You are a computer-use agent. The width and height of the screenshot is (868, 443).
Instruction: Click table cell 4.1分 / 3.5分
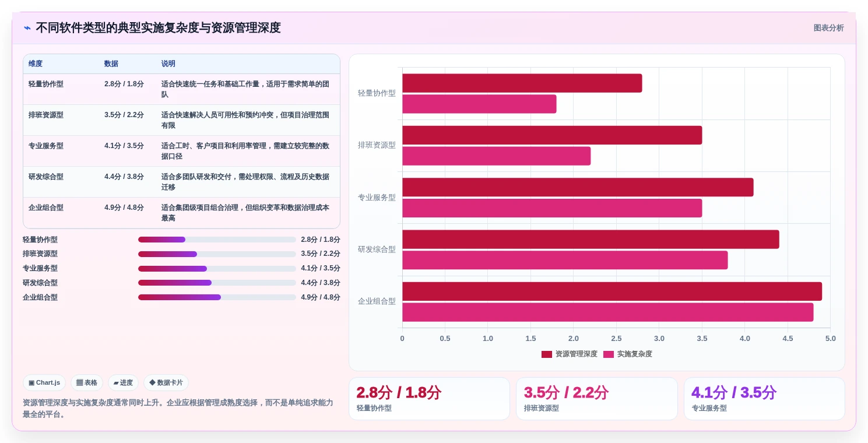pyautogui.click(x=124, y=146)
